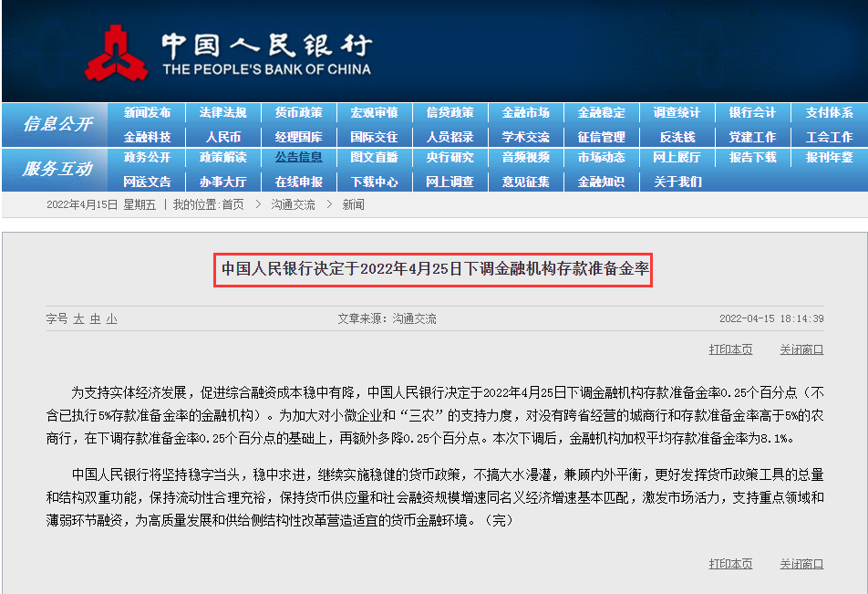Select 调查统计 menu entry
The height and width of the screenshot is (594, 868).
click(x=677, y=112)
